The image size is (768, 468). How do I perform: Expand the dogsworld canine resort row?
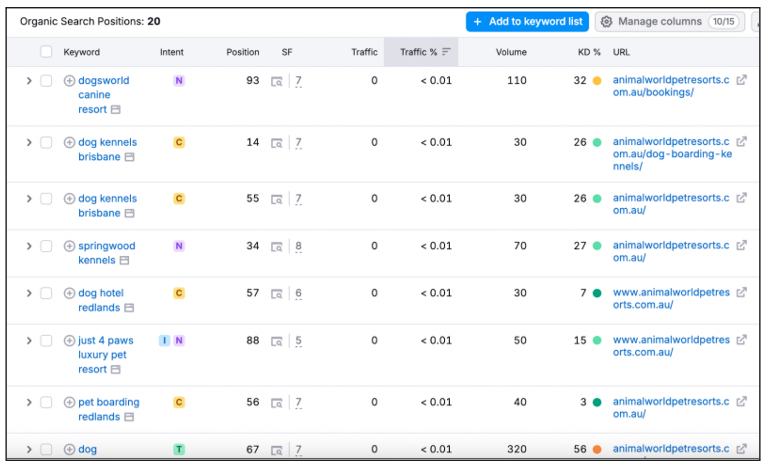pyautogui.click(x=29, y=81)
